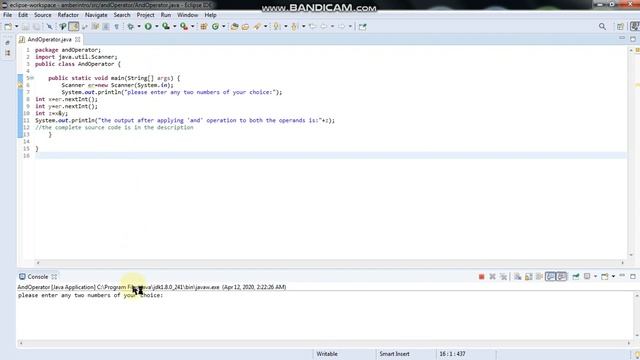
Task: Open the Search menu
Action: (122, 15)
